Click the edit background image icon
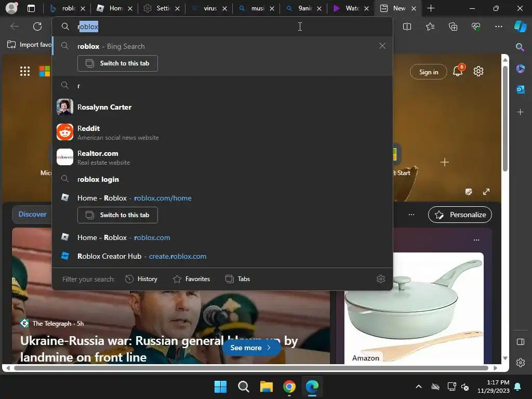Screen dimensions: 532x399 point(469,192)
